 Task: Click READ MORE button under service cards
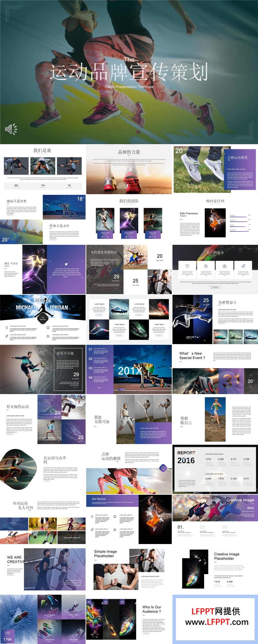[215, 287]
